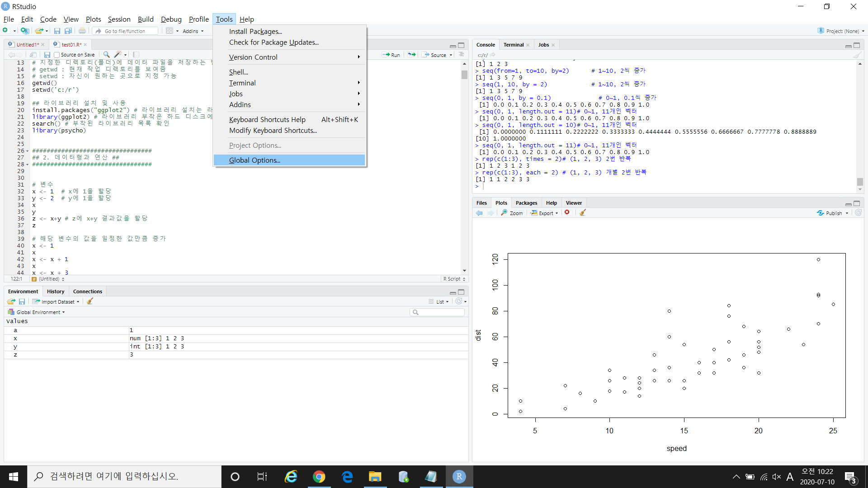This screenshot has width=868, height=488.
Task: Remove current plot with red X icon
Action: pyautogui.click(x=567, y=213)
